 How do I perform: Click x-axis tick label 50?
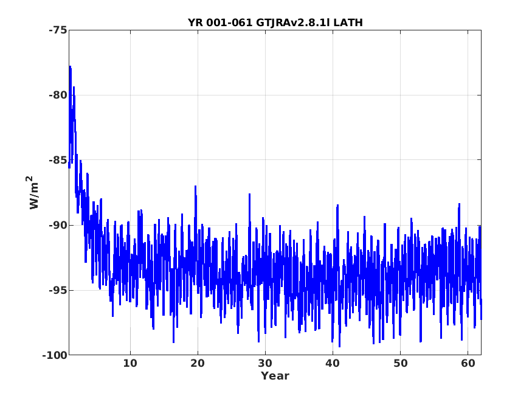(x=400, y=363)
